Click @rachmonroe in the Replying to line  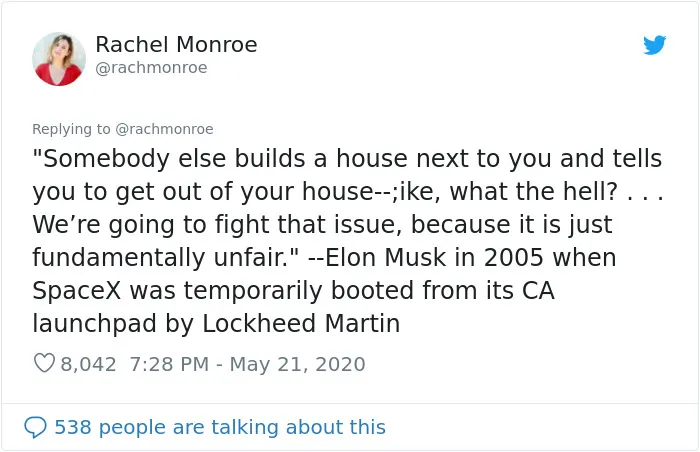pos(164,129)
